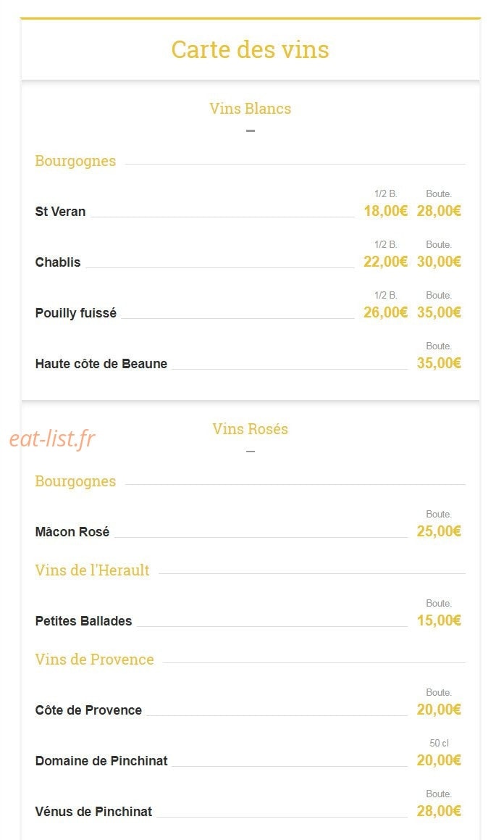504x840 pixels.
Task: Select the Chablis wine name
Action: (x=58, y=262)
